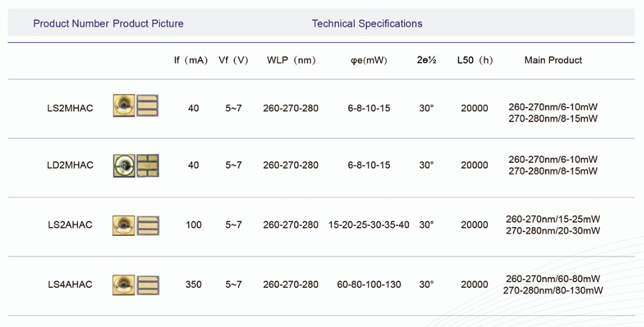Open the LS2AHAC LED front-view picture

124,225
